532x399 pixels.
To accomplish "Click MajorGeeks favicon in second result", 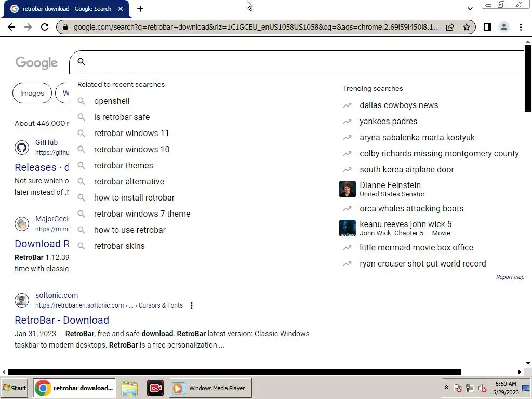I will (22, 224).
